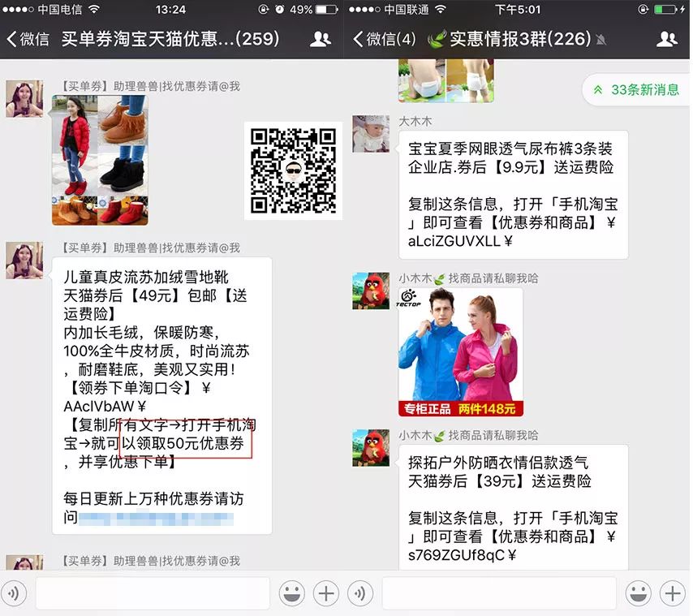Jump to 33条新消息 unread messages
Screen dimensions: 693x616
636,90
